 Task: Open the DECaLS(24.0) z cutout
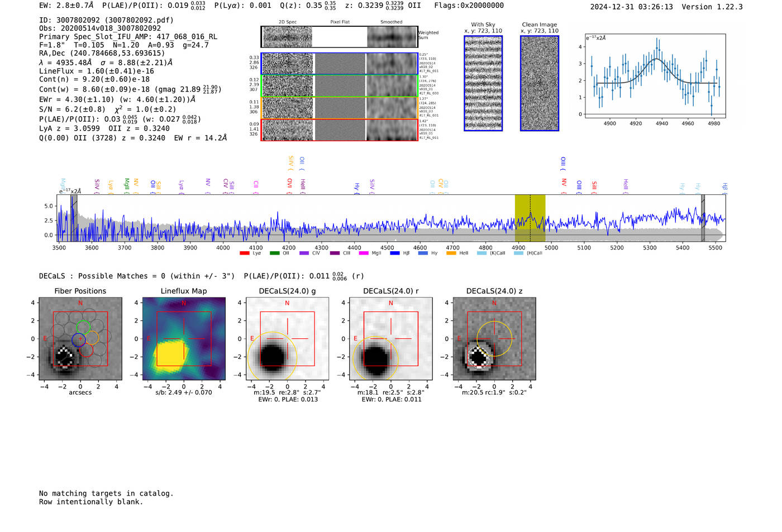[x=494, y=338]
